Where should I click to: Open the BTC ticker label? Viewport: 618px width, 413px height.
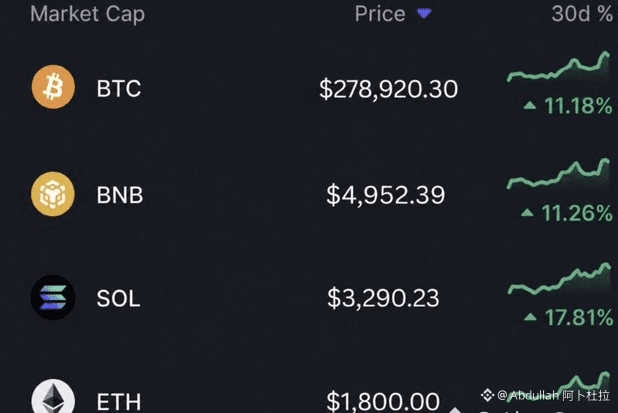pos(119,88)
